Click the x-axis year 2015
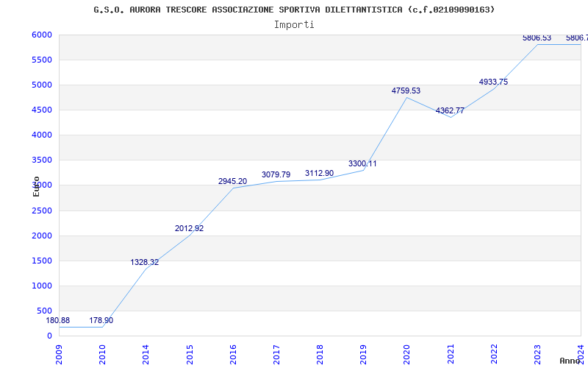 pyautogui.click(x=190, y=354)
